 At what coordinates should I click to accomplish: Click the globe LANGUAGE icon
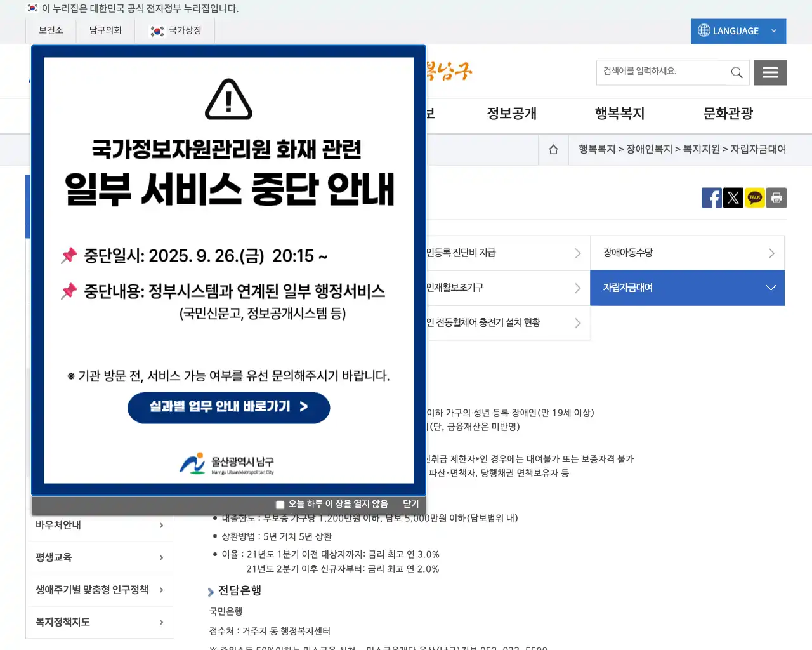(704, 30)
